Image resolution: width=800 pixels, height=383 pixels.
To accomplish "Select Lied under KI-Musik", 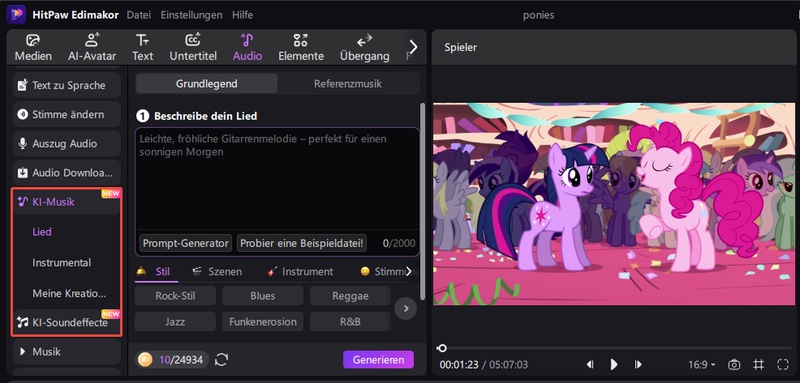I will click(42, 232).
